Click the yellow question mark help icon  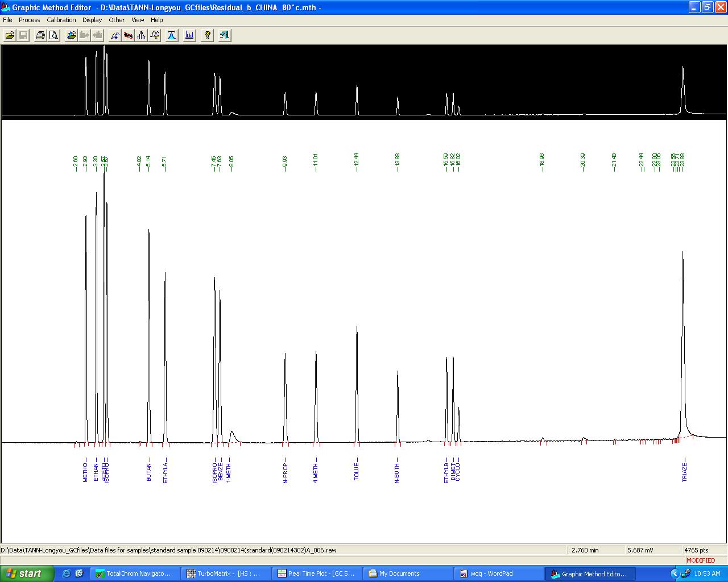tap(208, 35)
